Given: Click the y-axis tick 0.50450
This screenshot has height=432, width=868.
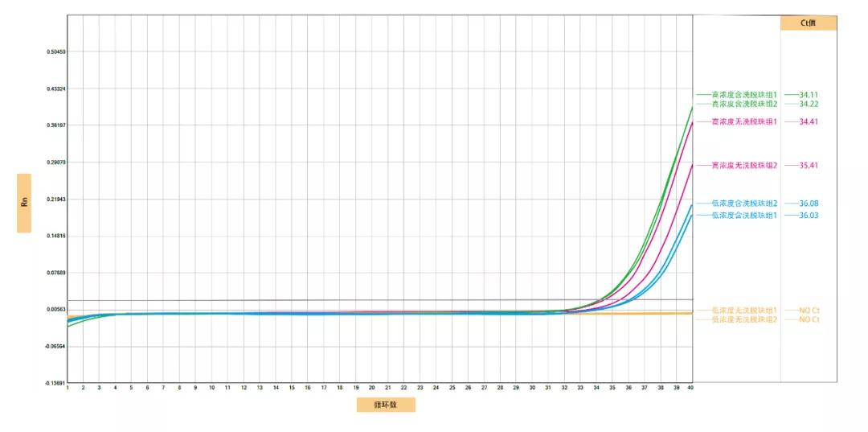Looking at the screenshot, I should [x=56, y=51].
